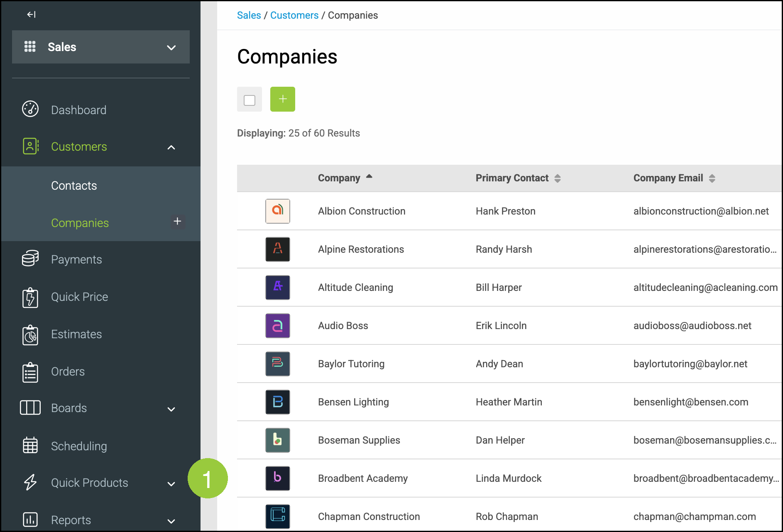Open the Sales module dropdown
The width and height of the screenshot is (783, 532).
[x=101, y=47]
